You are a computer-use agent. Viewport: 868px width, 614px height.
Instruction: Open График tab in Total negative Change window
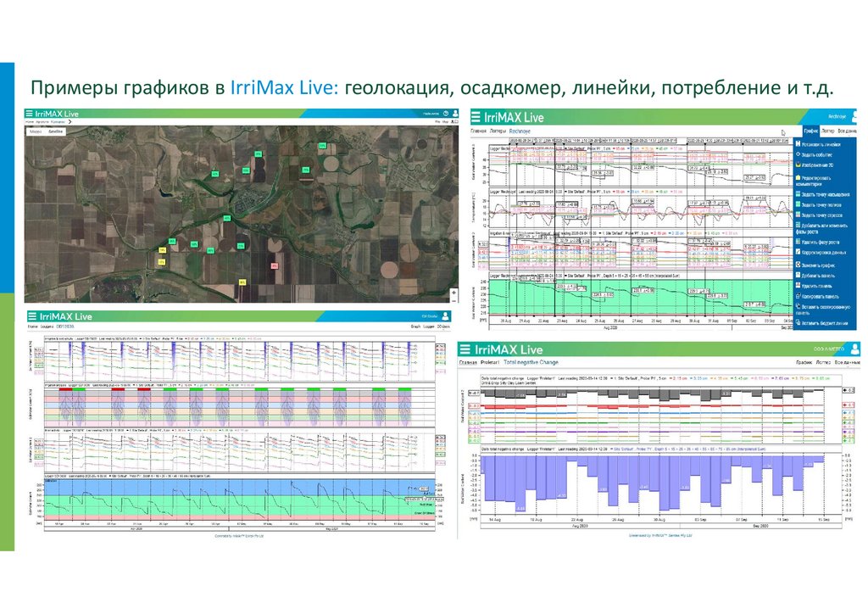coord(804,363)
